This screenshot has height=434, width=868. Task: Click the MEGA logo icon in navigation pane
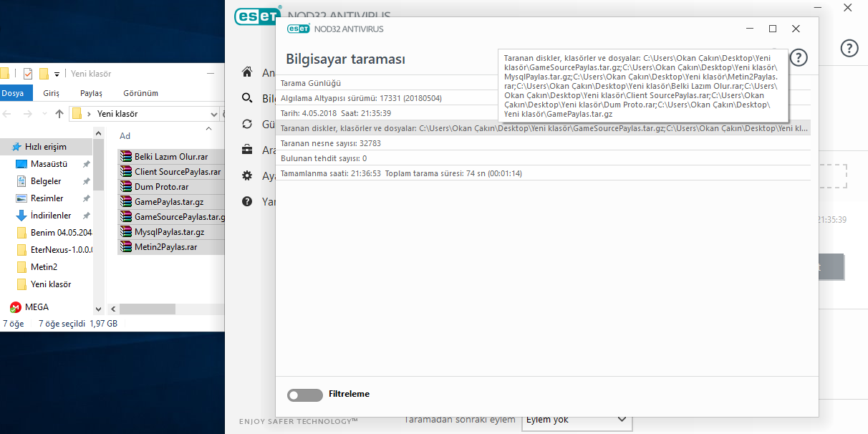tap(15, 307)
